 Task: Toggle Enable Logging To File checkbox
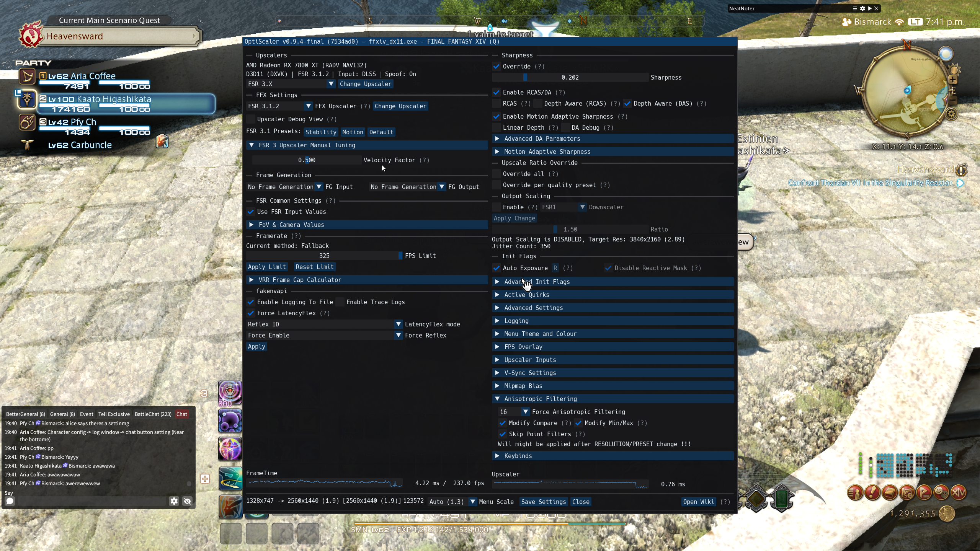[x=251, y=302]
